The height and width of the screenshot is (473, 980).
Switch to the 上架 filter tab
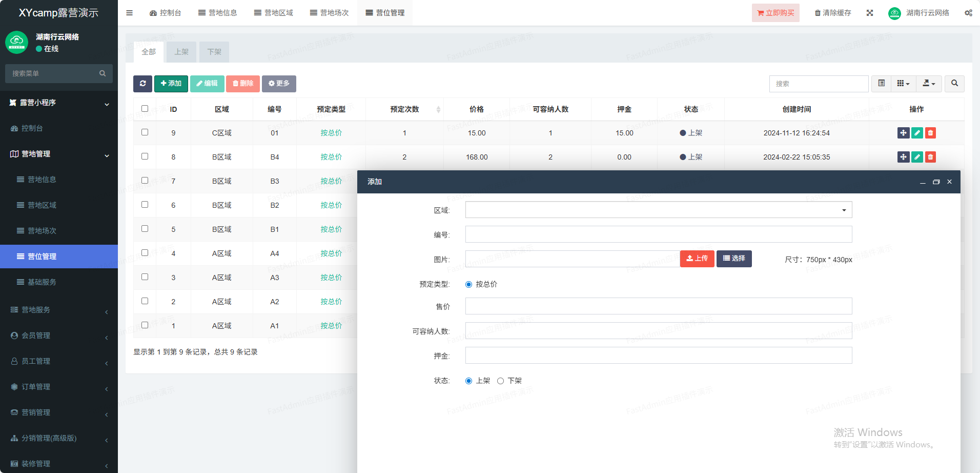(181, 52)
